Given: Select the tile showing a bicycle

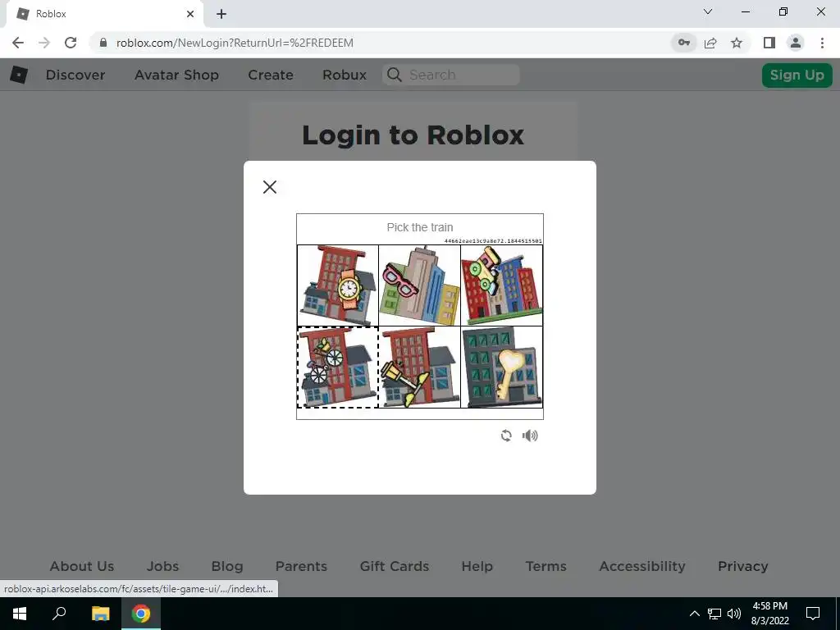Looking at the screenshot, I should click(338, 367).
